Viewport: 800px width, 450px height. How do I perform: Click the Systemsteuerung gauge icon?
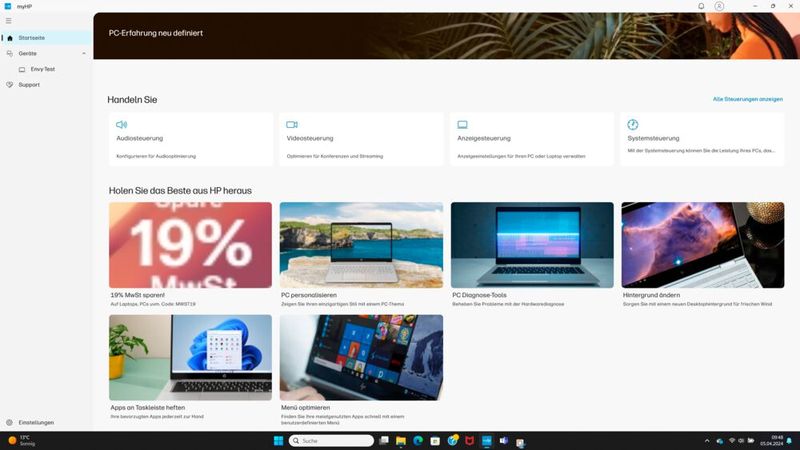point(633,125)
